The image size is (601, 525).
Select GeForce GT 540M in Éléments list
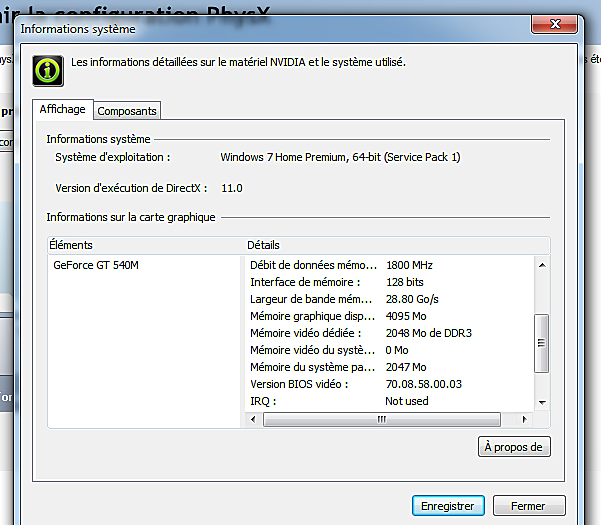(x=96, y=265)
